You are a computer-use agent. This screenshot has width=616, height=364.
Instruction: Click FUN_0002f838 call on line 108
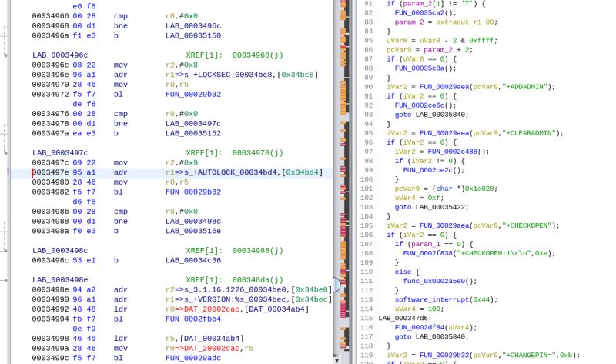429,253
